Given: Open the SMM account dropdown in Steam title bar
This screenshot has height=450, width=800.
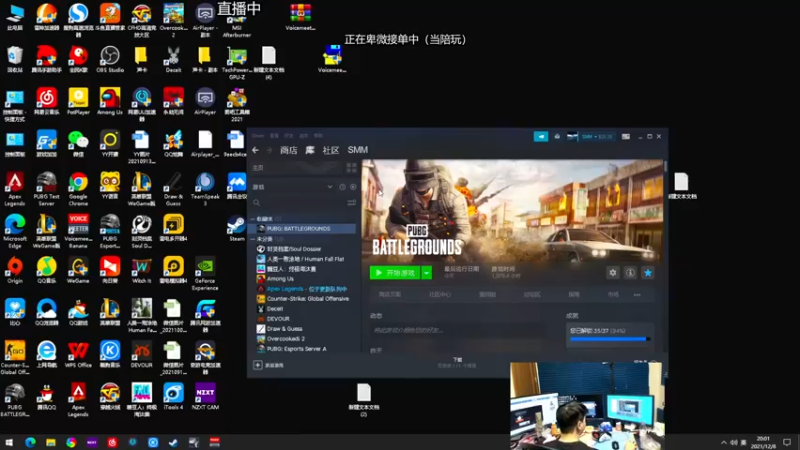Looking at the screenshot, I should point(596,136).
